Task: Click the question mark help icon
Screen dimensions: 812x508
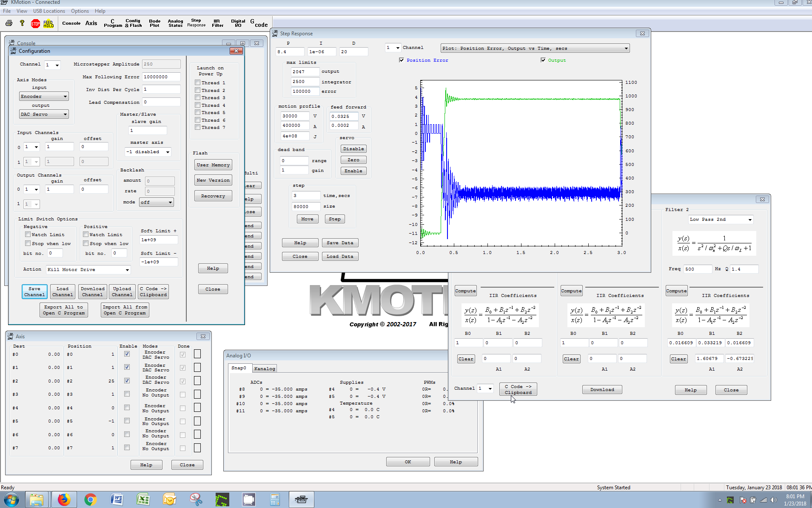Action: point(22,23)
